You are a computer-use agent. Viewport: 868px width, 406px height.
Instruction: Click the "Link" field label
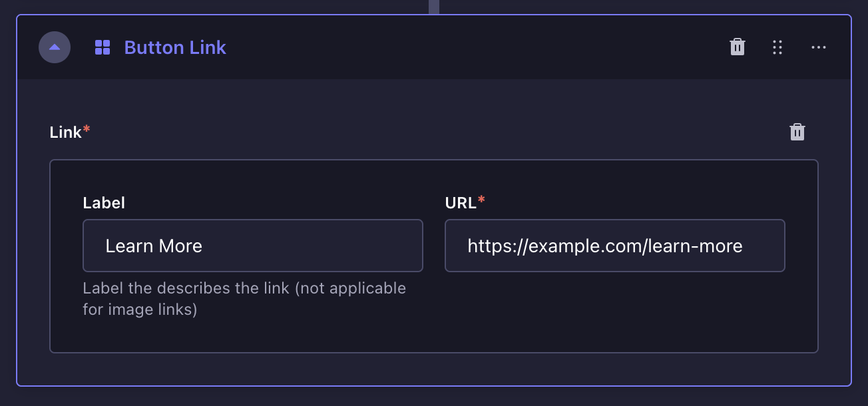point(65,132)
